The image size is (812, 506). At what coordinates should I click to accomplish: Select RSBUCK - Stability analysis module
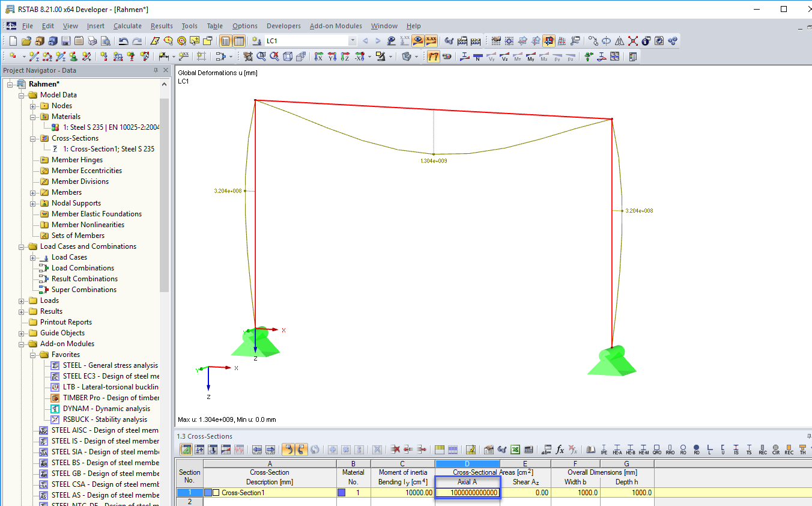tap(105, 419)
